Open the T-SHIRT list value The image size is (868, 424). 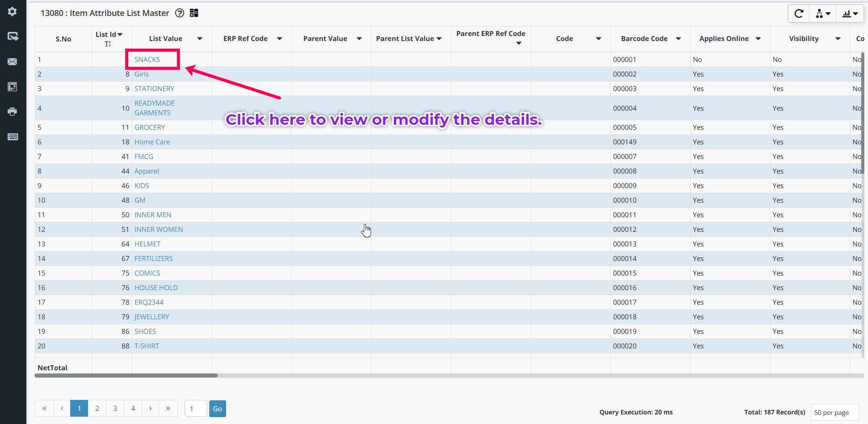tap(147, 346)
